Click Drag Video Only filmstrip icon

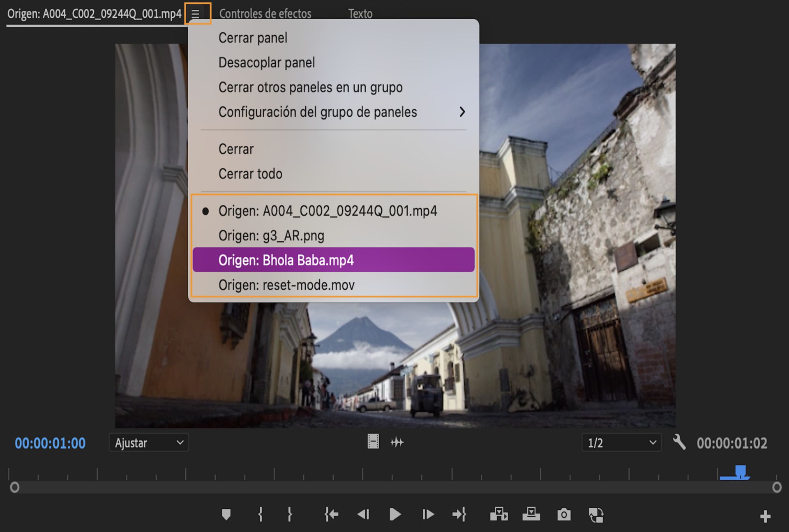(373, 442)
